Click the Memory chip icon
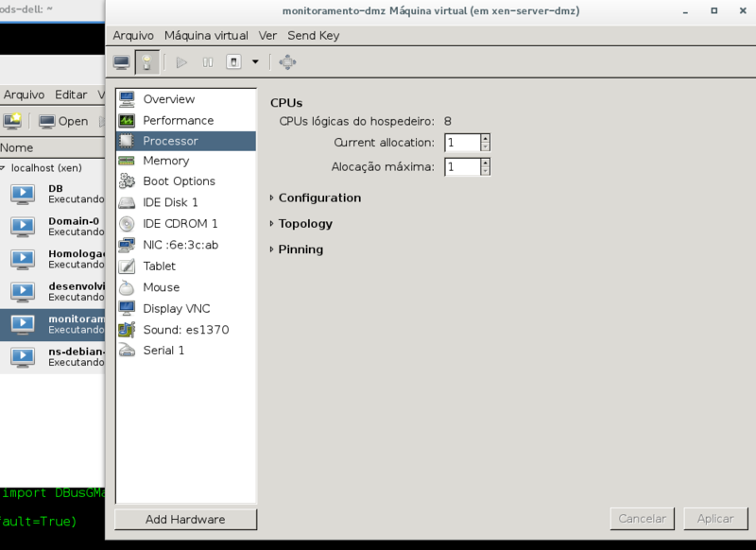Screen dimensions: 756x550 click(127, 161)
